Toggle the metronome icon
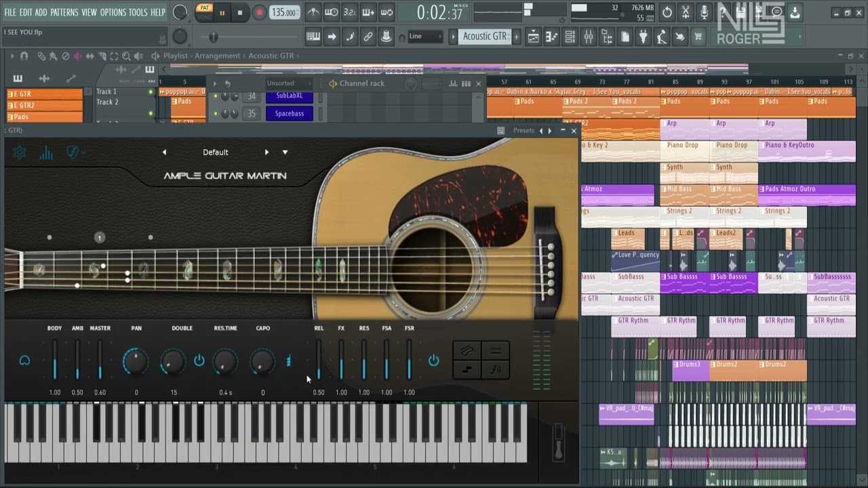 pos(313,12)
